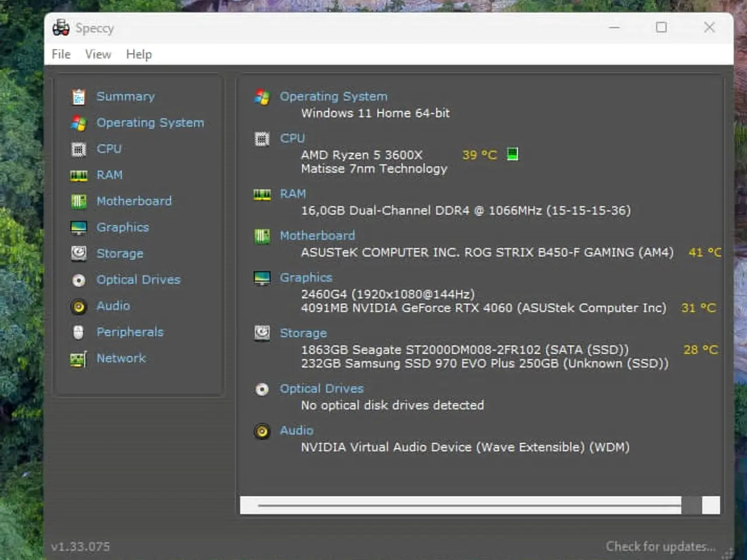747x560 pixels.
Task: Click the motherboard temperature 41 °C value
Action: pos(705,253)
